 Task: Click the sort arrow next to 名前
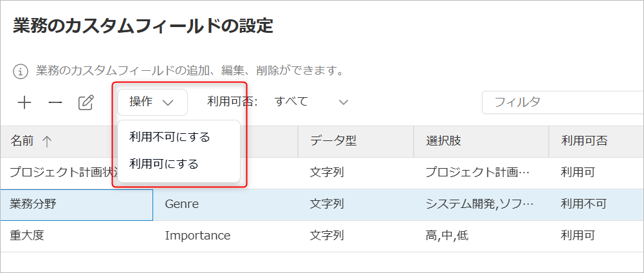pyautogui.click(x=48, y=141)
